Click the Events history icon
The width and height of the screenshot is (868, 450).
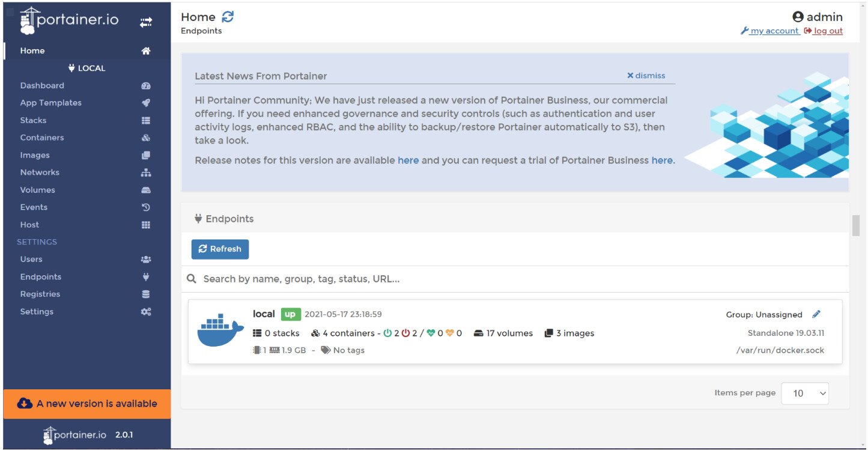(x=146, y=207)
